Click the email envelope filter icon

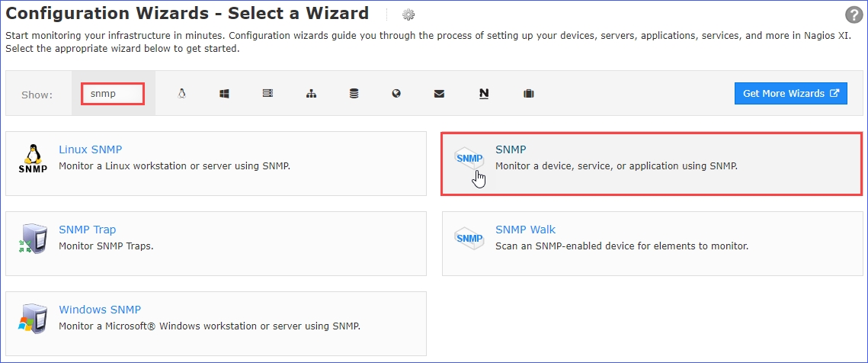[x=439, y=94]
